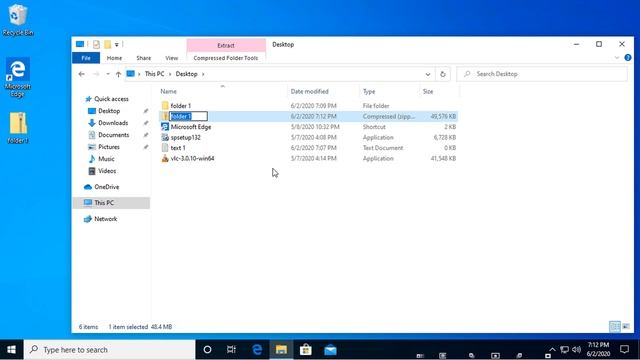Select vlc-3.0.10-win64 installer file
Viewport: 640px width, 360px height.
click(308, 158)
